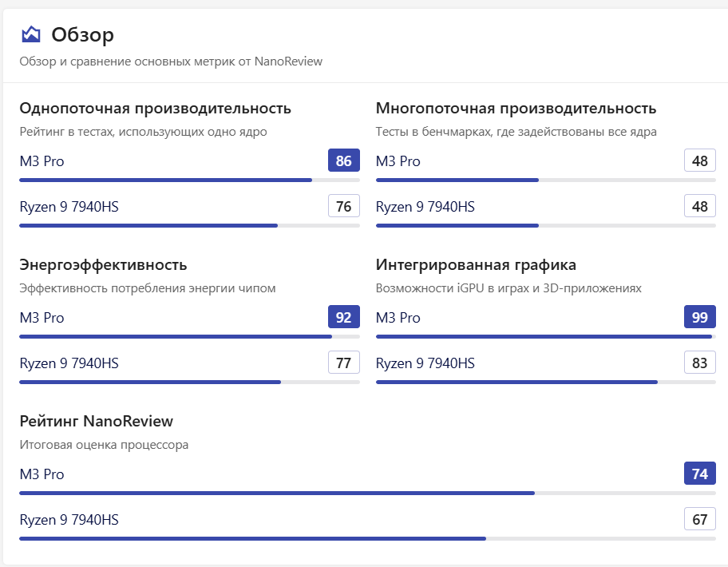The height and width of the screenshot is (567, 728).
Task: Click the subtitle mentioning NanoReview metrics comparison
Action: [x=171, y=61]
